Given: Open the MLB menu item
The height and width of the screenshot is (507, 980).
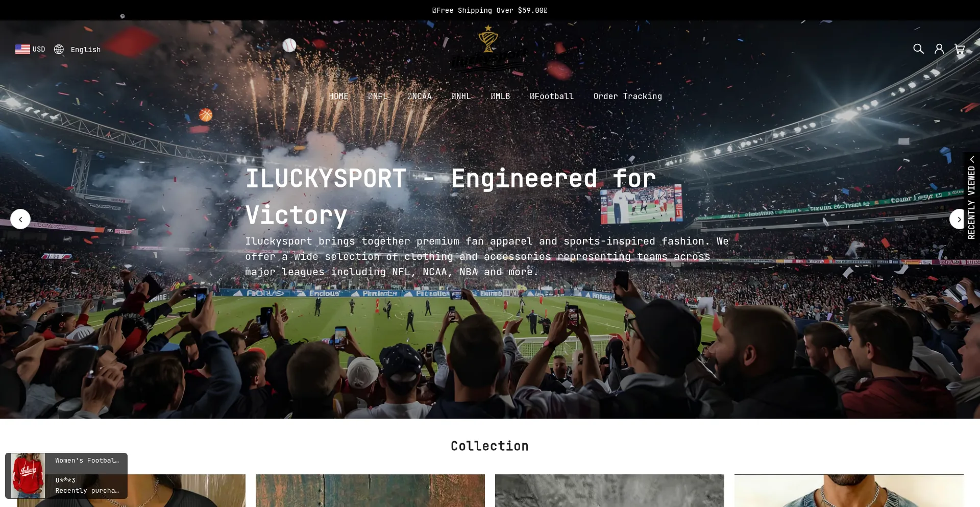Looking at the screenshot, I should pos(500,96).
